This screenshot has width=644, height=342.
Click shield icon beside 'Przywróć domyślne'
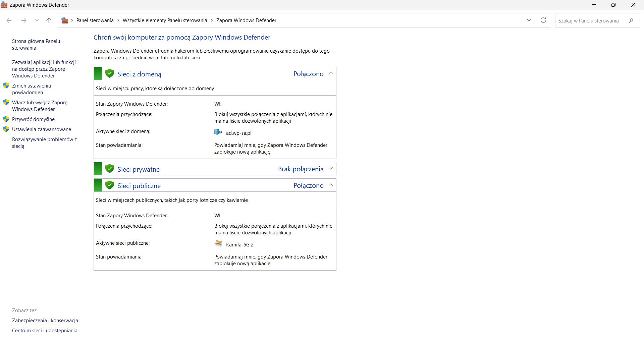[x=6, y=119]
